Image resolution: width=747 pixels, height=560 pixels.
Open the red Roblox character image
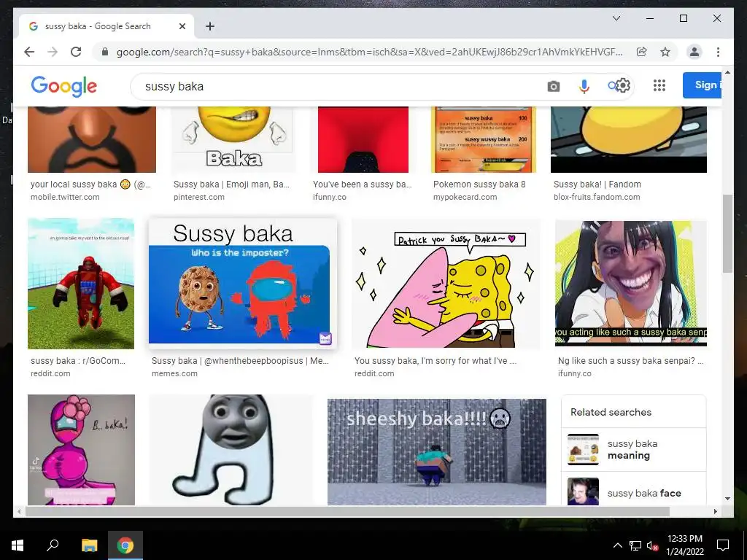(81, 284)
